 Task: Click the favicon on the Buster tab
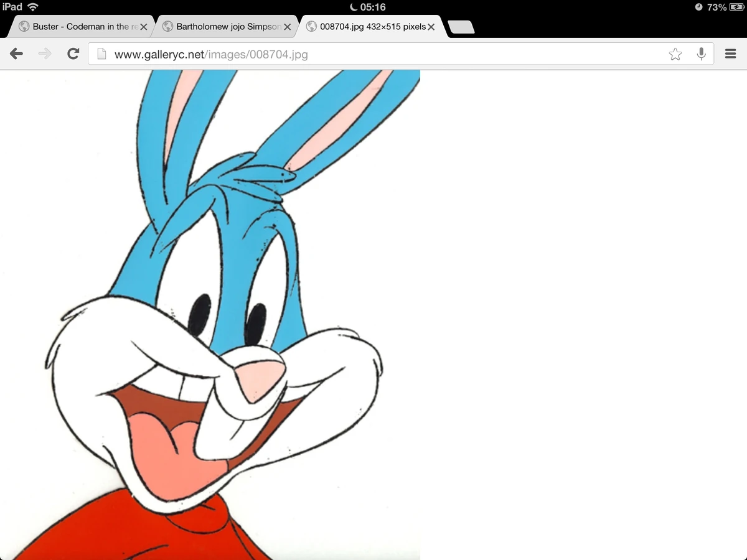[x=23, y=27]
